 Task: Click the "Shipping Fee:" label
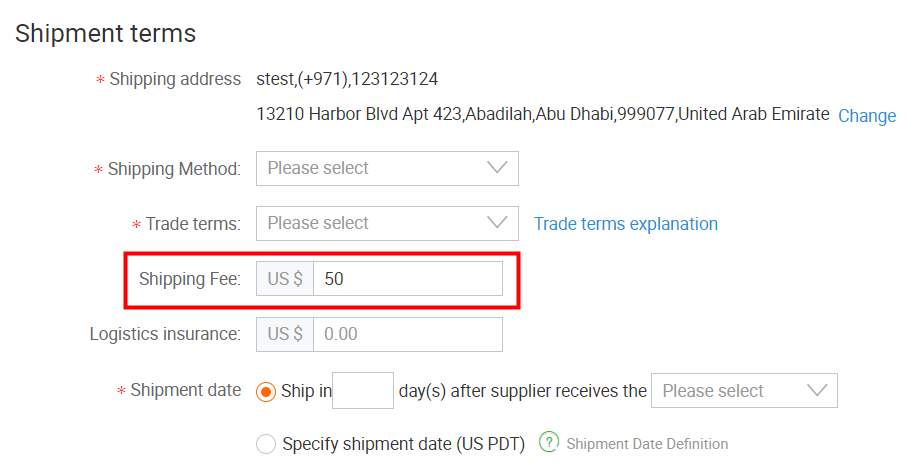coord(190,279)
